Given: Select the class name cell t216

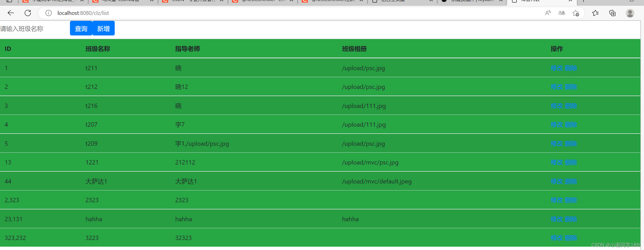Looking at the screenshot, I should point(91,106).
